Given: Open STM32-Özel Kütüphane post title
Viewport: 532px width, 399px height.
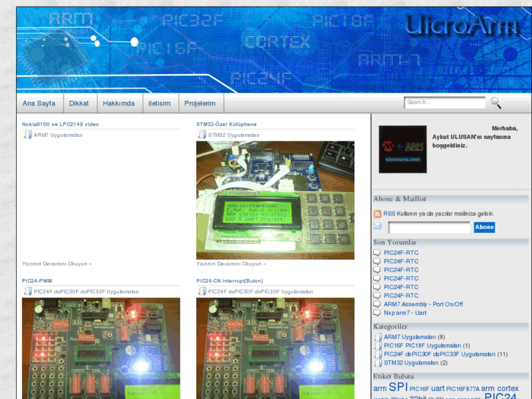Looking at the screenshot, I should 226,124.
